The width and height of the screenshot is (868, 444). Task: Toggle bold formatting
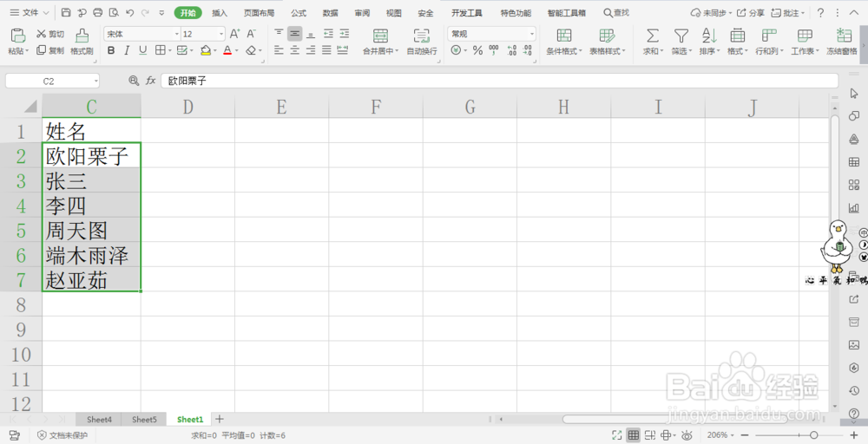[111, 50]
